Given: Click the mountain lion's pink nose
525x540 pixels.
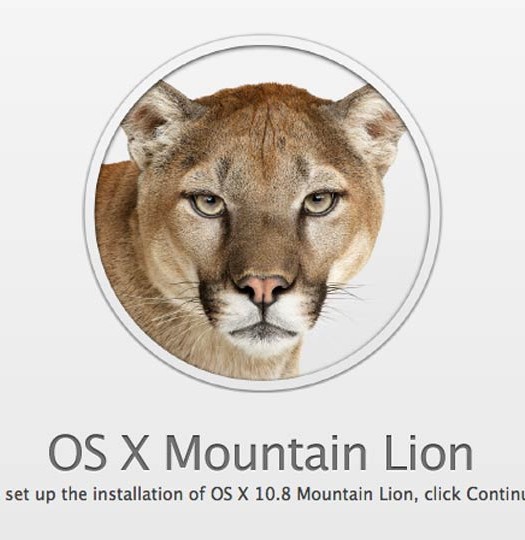Looking at the screenshot, I should 263,289.
